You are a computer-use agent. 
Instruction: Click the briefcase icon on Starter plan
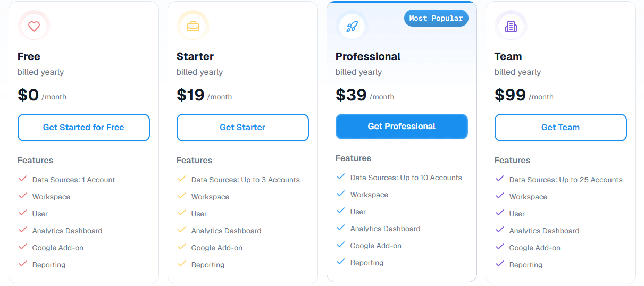coord(193,26)
